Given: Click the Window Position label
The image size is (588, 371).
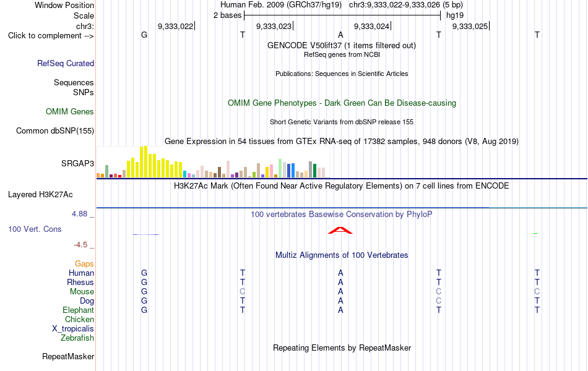Looking at the screenshot, I should 64,5.
